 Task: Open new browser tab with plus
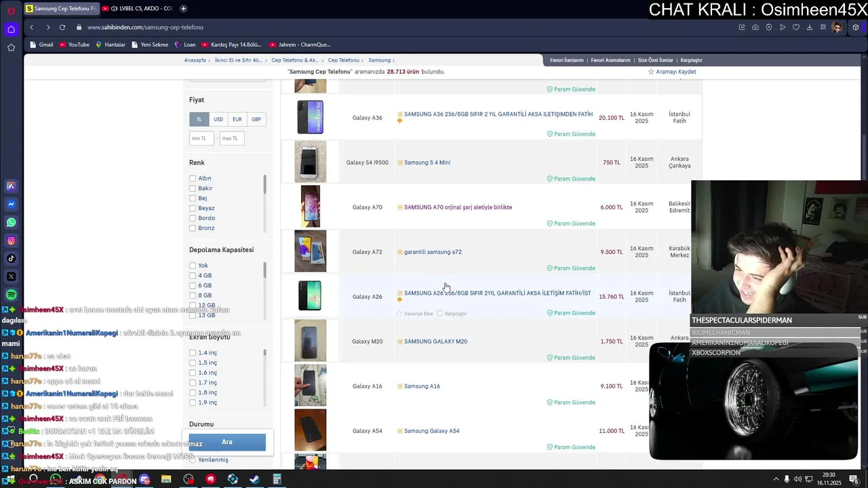[183, 9]
